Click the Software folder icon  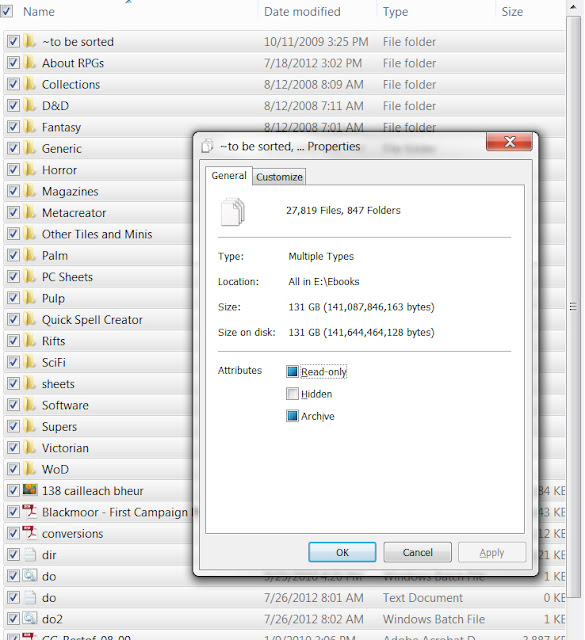[x=29, y=404]
